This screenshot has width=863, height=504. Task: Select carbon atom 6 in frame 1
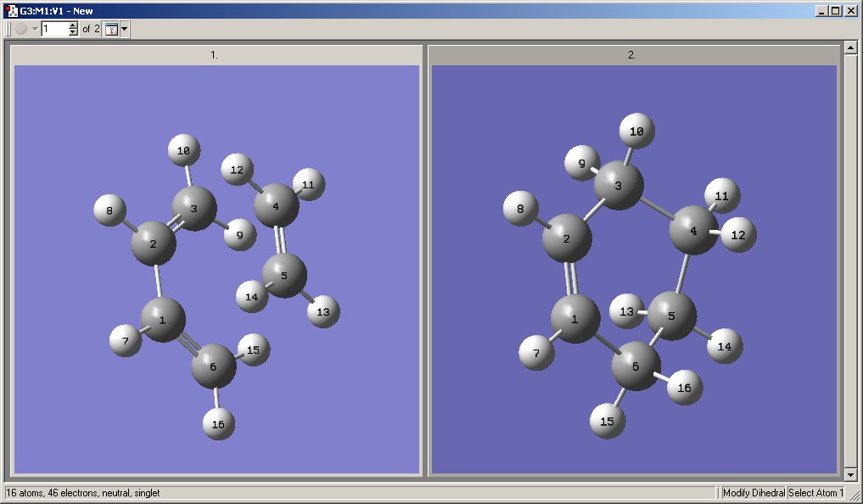[x=214, y=367]
